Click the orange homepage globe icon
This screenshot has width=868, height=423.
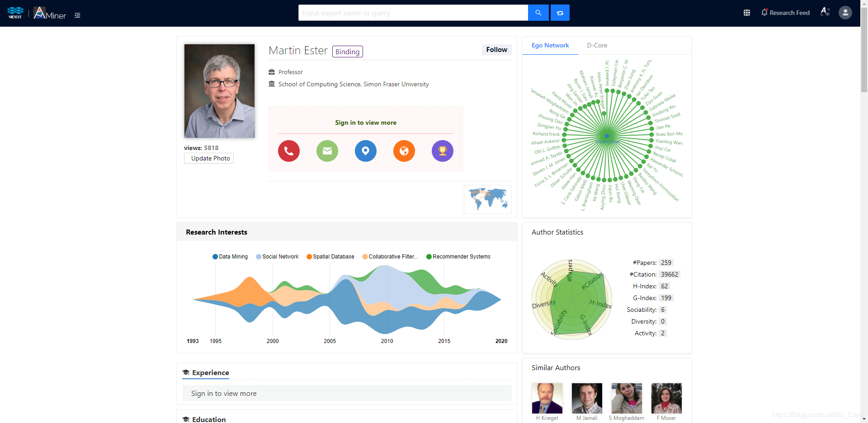[404, 151]
